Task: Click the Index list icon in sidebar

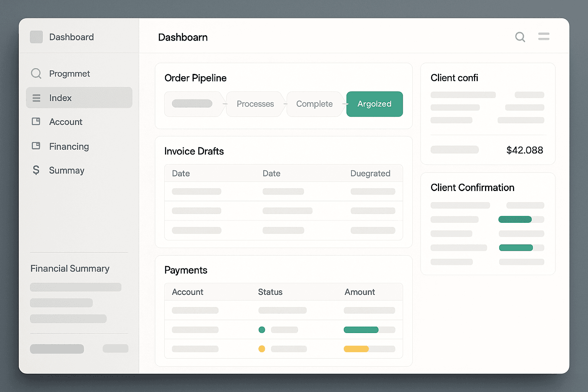Action: (x=36, y=98)
